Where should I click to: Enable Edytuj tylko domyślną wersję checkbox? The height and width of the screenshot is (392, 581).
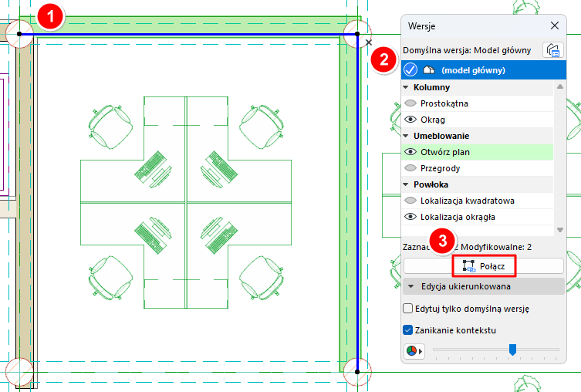407,308
